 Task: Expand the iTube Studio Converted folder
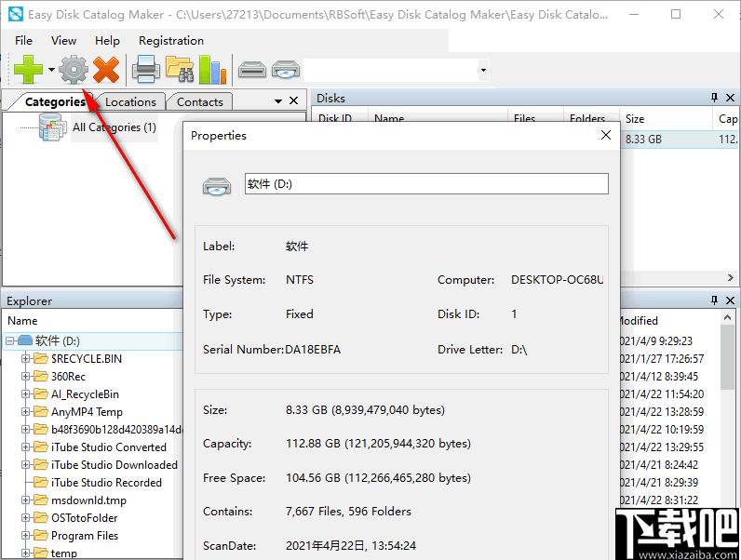[26, 447]
